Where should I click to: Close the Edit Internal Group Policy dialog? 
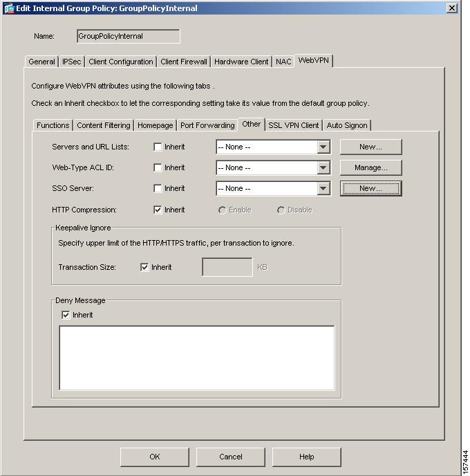tap(452, 8)
